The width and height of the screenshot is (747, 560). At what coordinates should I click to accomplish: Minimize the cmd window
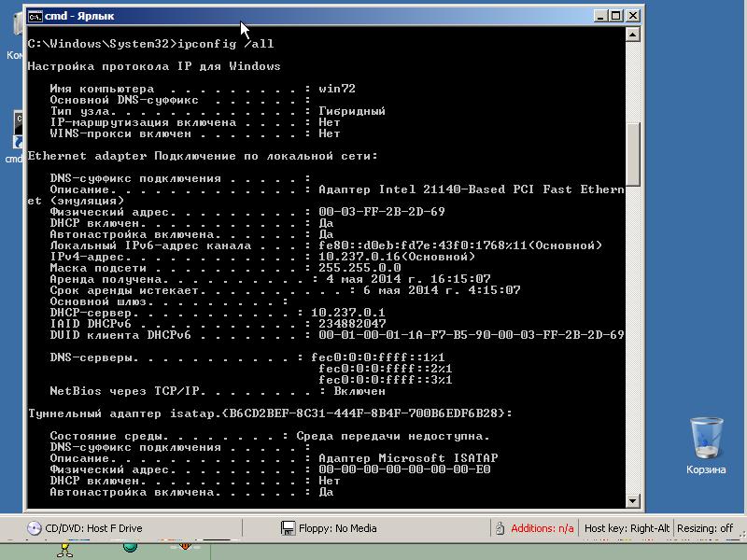[x=600, y=16]
